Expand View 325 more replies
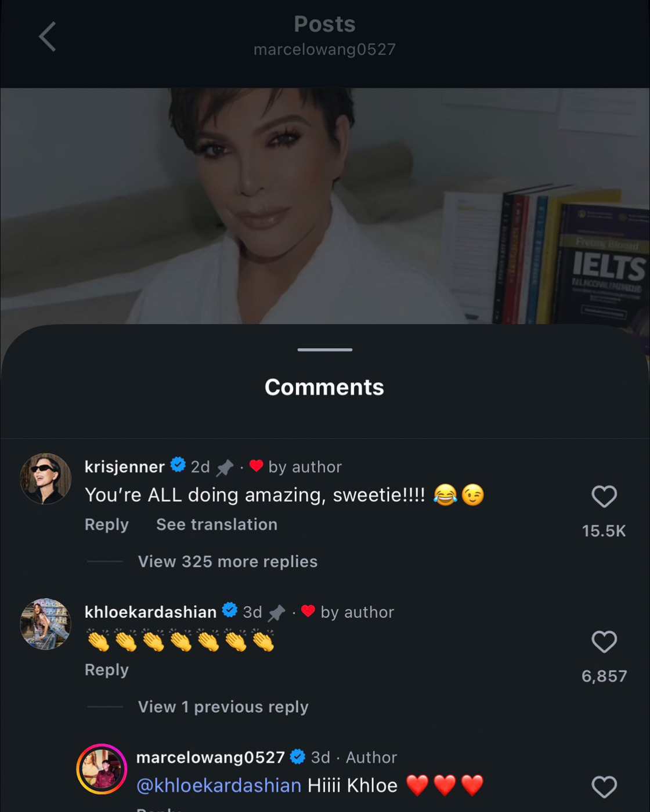This screenshot has width=650, height=812. coord(228,561)
